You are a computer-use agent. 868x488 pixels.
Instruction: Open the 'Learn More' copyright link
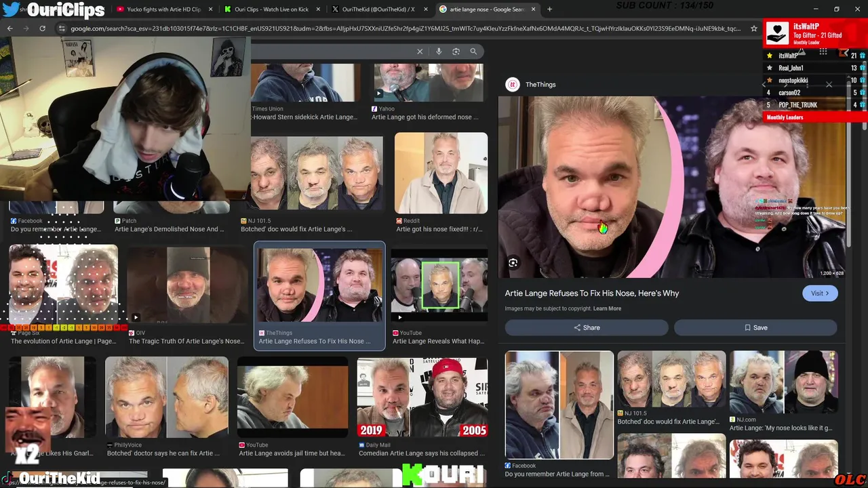pyautogui.click(x=607, y=308)
